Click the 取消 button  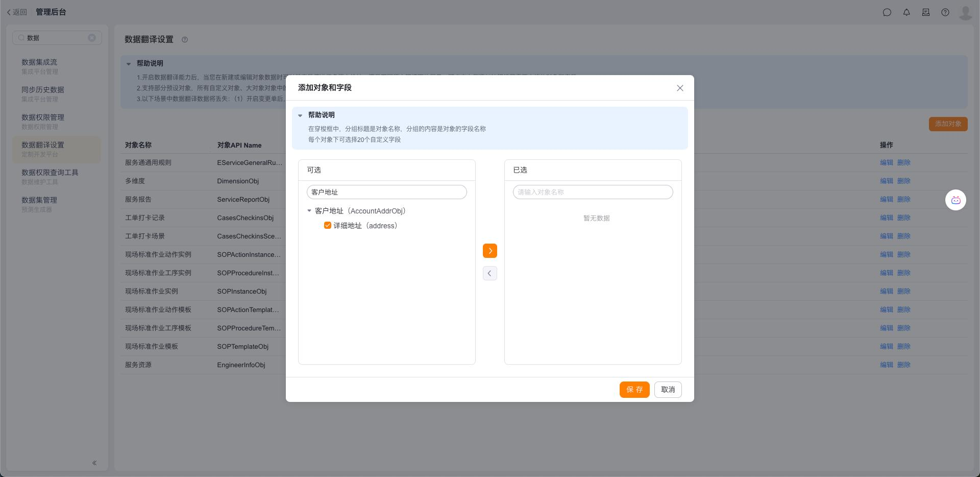pyautogui.click(x=668, y=390)
